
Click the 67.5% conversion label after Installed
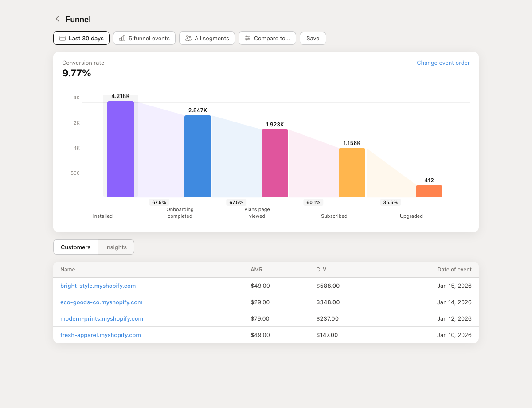[x=159, y=202]
